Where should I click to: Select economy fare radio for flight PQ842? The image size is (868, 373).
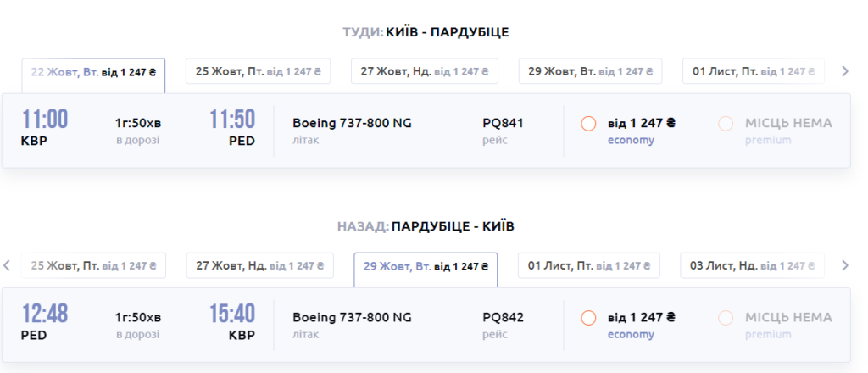click(588, 319)
